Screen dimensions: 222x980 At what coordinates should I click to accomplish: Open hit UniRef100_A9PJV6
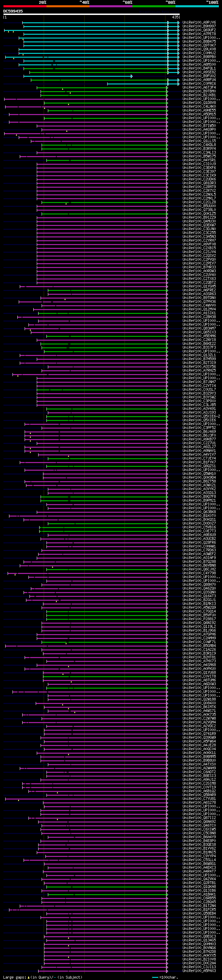(x=199, y=23)
